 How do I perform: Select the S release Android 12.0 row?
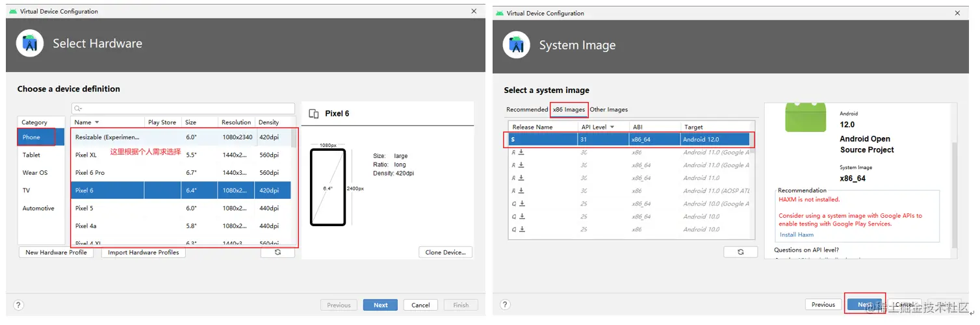pyautogui.click(x=629, y=139)
